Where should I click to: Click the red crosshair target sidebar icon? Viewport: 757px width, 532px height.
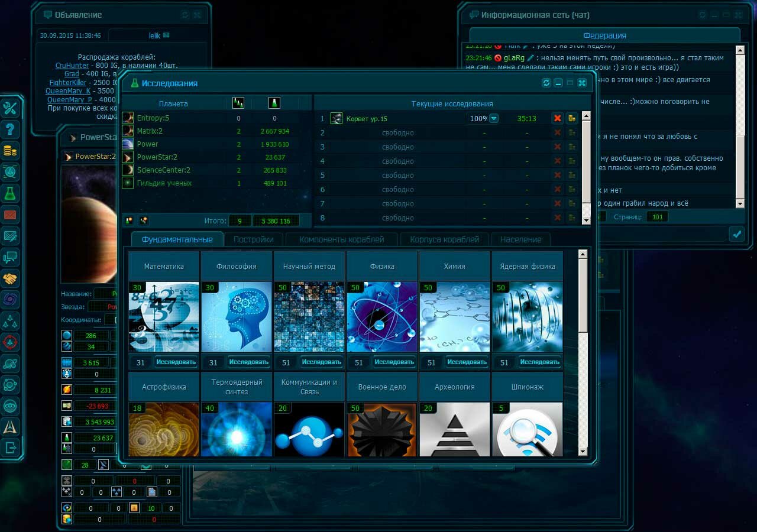click(x=11, y=342)
